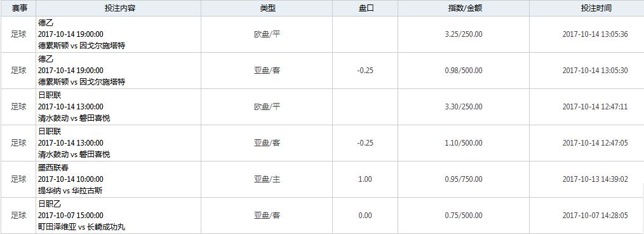Viewport: 644px width, 234px height.
Task: Click bet time 2017-10-13 14:39:02
Action: click(x=595, y=179)
